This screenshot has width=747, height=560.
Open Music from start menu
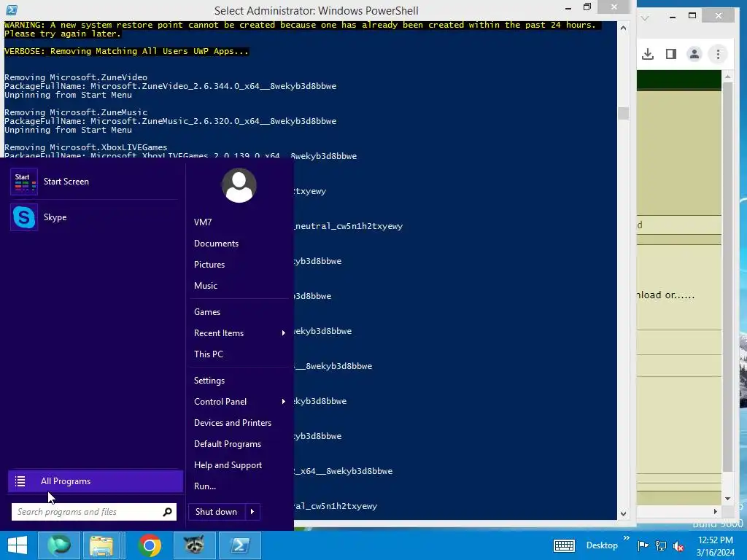tap(205, 286)
